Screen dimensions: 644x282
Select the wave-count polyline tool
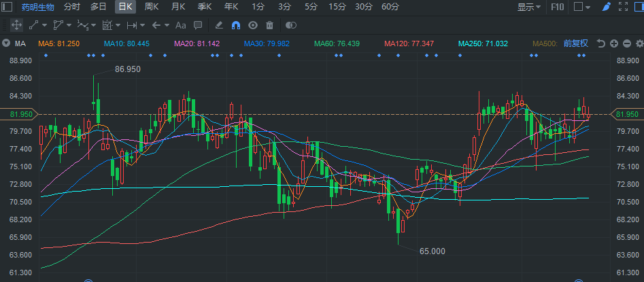83,25
